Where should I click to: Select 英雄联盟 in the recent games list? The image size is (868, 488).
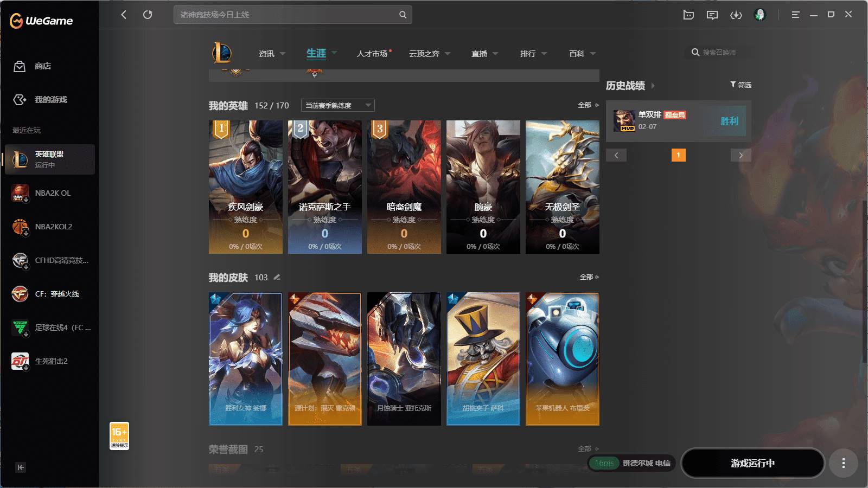50,159
